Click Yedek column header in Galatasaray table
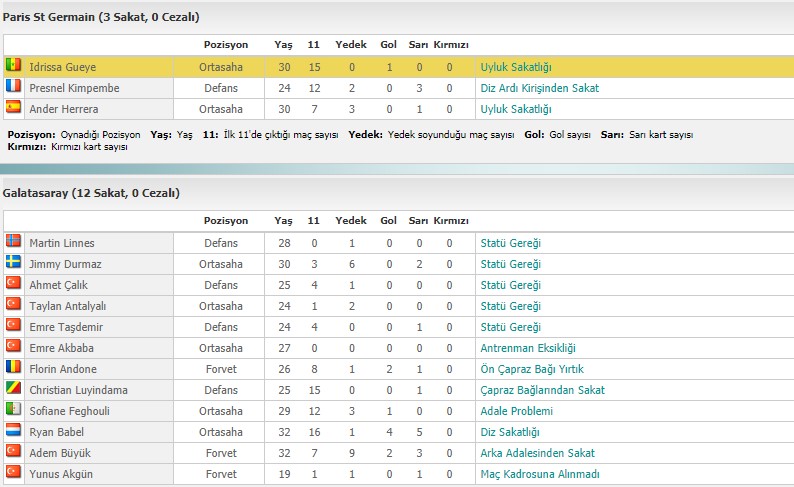Viewport: 794px width, 487px height. 351,221
